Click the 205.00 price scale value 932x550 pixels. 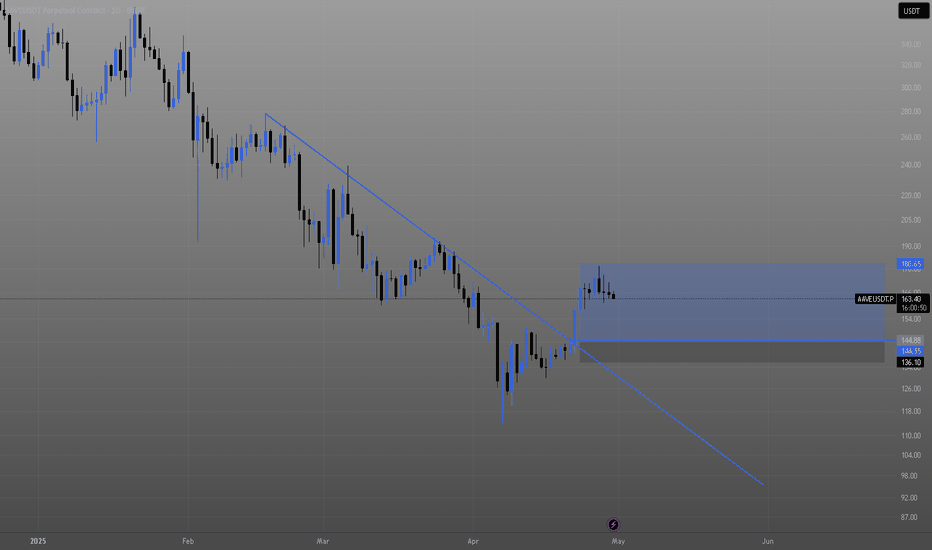click(911, 220)
